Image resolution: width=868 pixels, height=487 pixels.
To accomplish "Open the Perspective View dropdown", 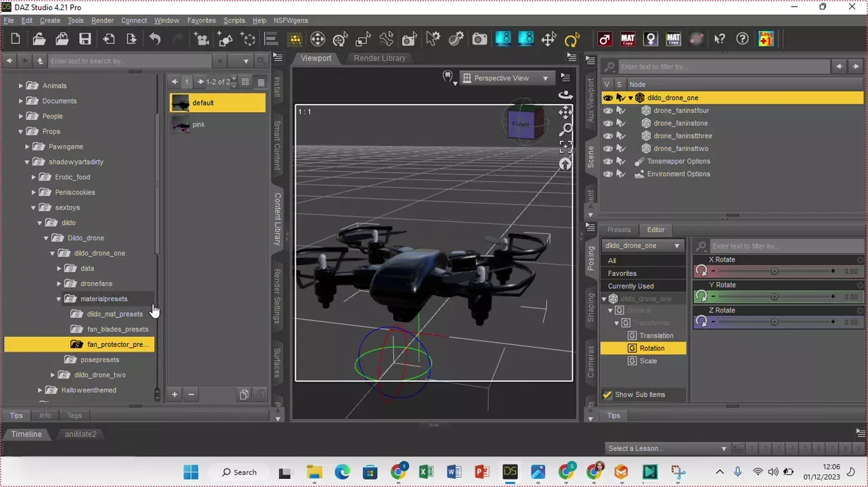I will (x=506, y=78).
